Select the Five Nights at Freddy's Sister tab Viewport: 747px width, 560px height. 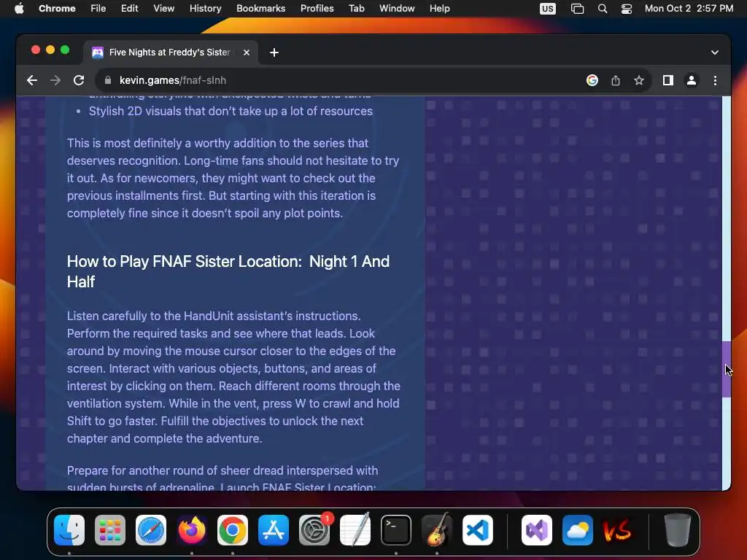point(171,52)
